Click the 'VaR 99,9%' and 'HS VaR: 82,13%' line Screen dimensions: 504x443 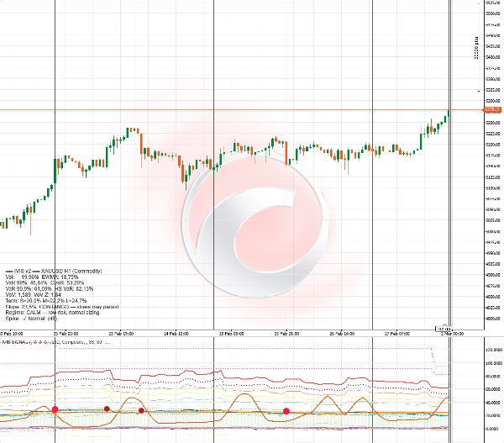pos(50,289)
